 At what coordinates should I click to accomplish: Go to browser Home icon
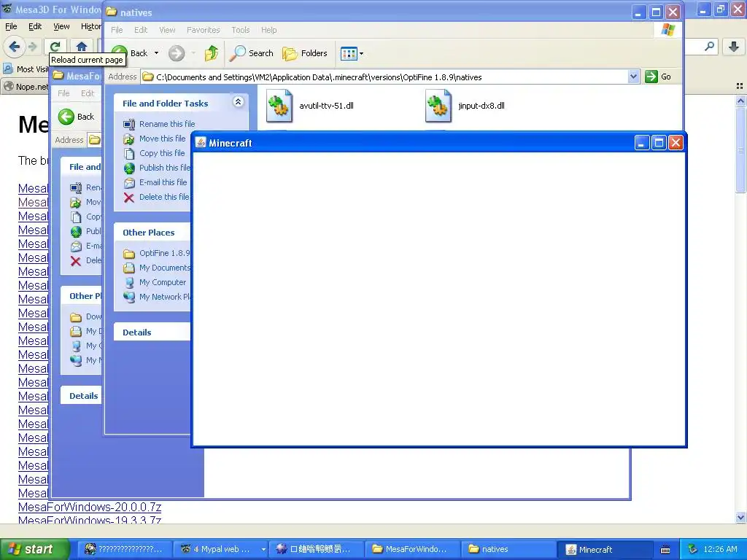82,47
